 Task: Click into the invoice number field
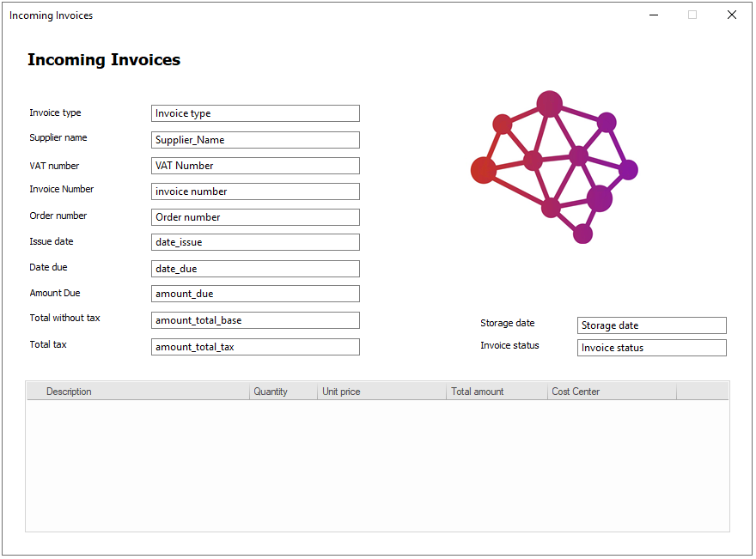click(255, 191)
